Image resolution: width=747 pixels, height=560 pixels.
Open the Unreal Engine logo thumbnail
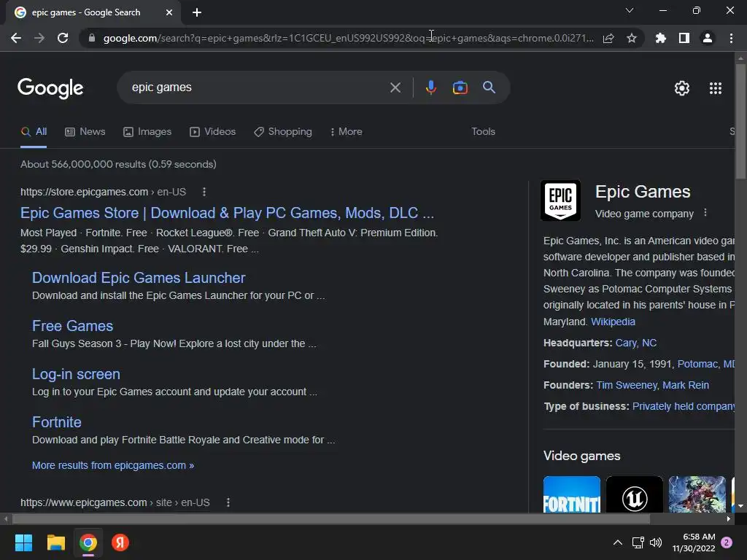[634, 494]
